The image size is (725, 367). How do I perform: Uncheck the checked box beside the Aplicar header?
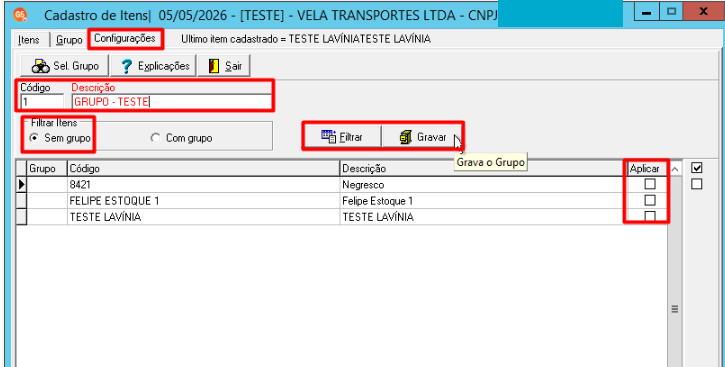coord(696,168)
